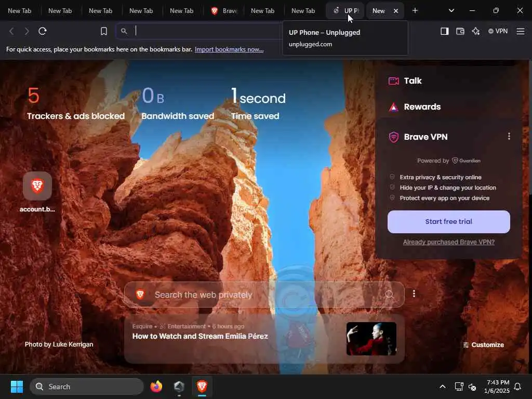532x399 pixels.
Task: Open Firefox from taskbar
Action: click(x=156, y=387)
